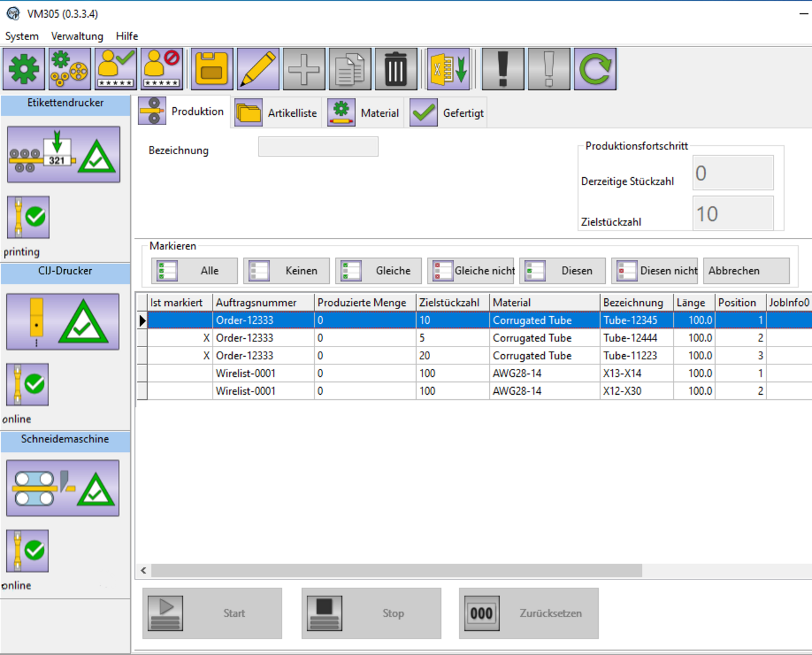Select the Tube-11223 cell
The image size is (812, 655).
tap(637, 356)
